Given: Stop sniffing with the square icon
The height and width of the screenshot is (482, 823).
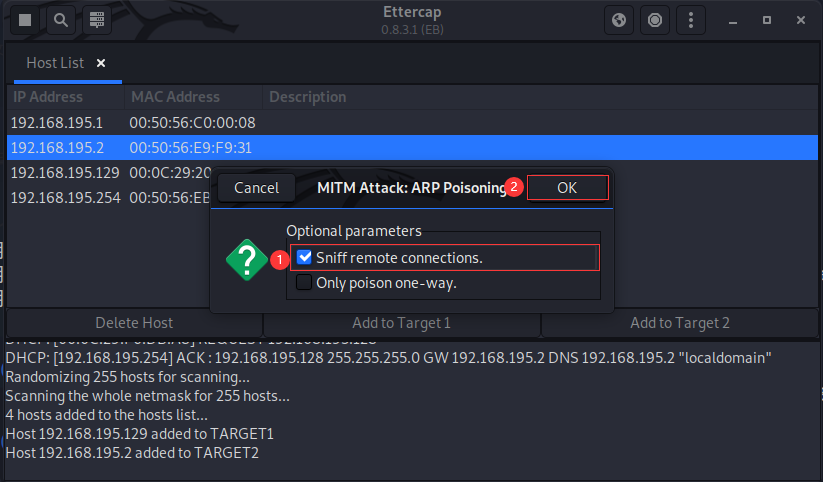Looking at the screenshot, I should point(26,19).
